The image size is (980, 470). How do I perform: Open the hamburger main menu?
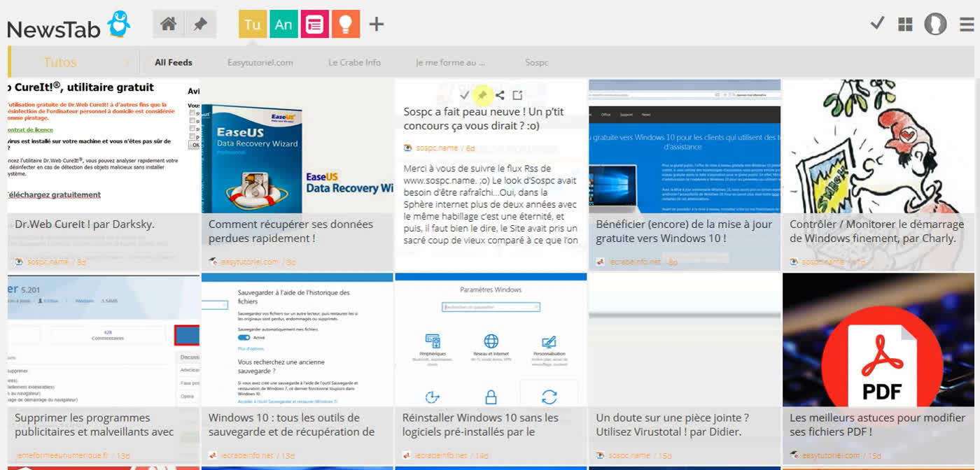click(x=967, y=24)
